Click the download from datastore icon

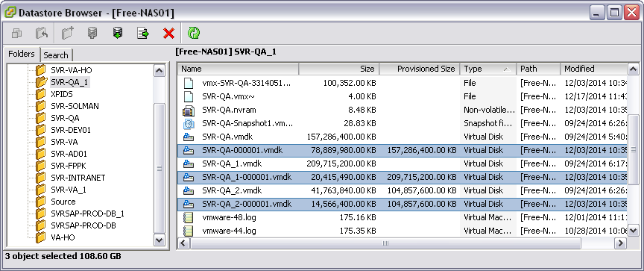(118, 34)
